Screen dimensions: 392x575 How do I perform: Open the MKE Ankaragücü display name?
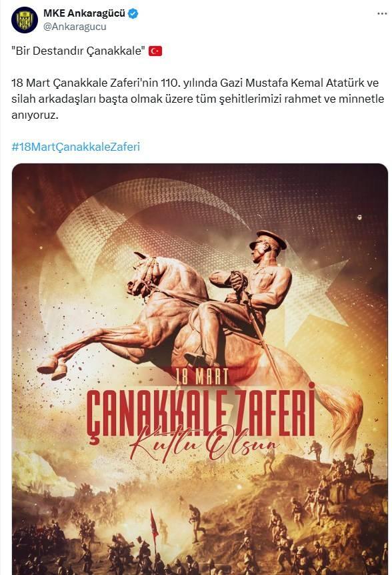tap(85, 13)
